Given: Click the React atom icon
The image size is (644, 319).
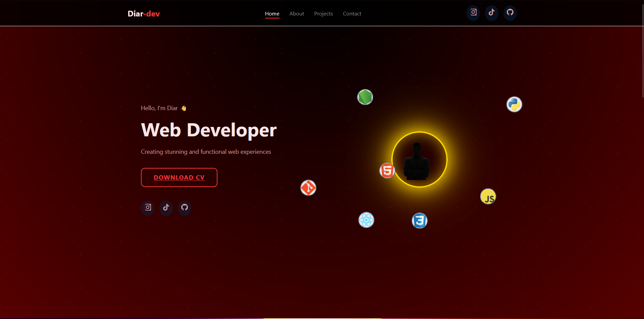Looking at the screenshot, I should [x=366, y=220].
